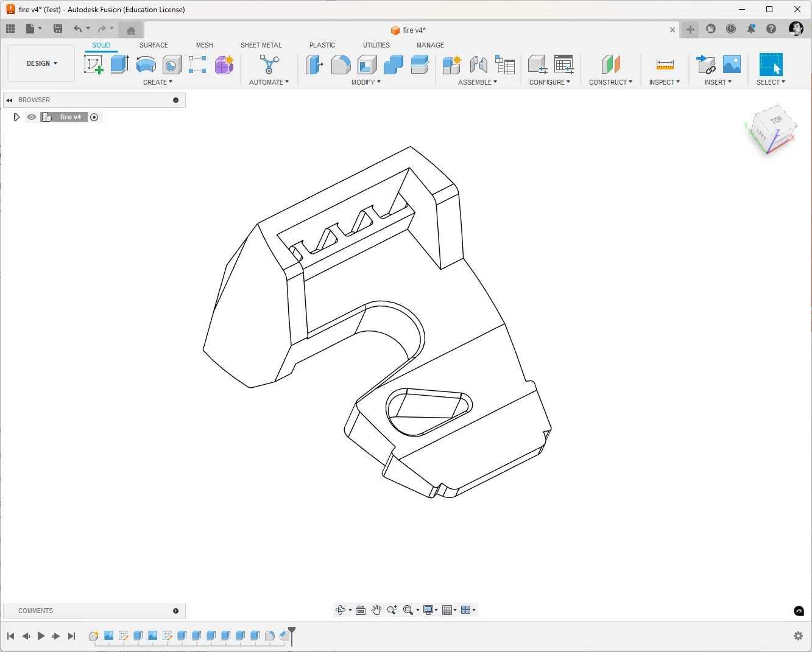Viewport: 812px width, 652px height.
Task: Jump to the beginning of timeline
Action: tap(10, 636)
